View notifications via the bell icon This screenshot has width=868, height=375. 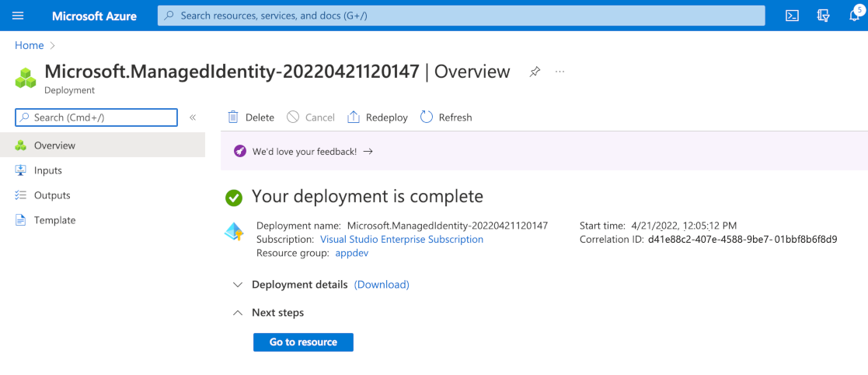[854, 16]
